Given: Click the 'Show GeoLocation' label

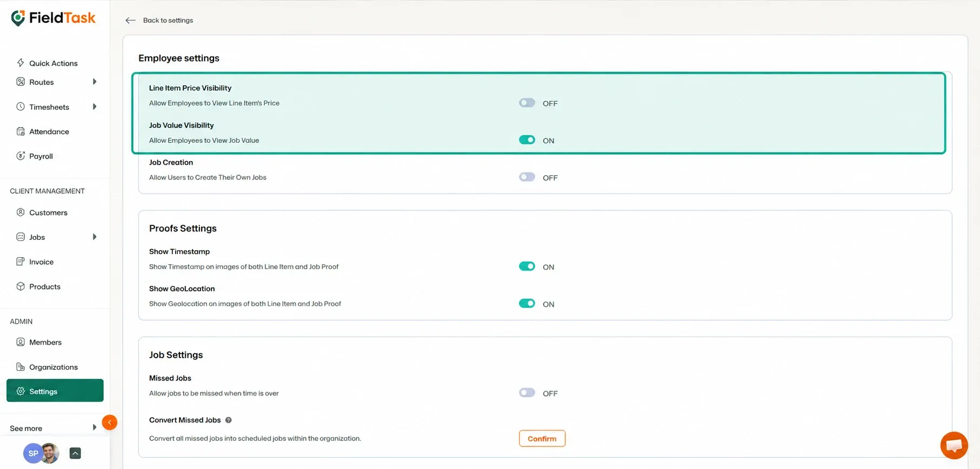Looking at the screenshot, I should (182, 289).
